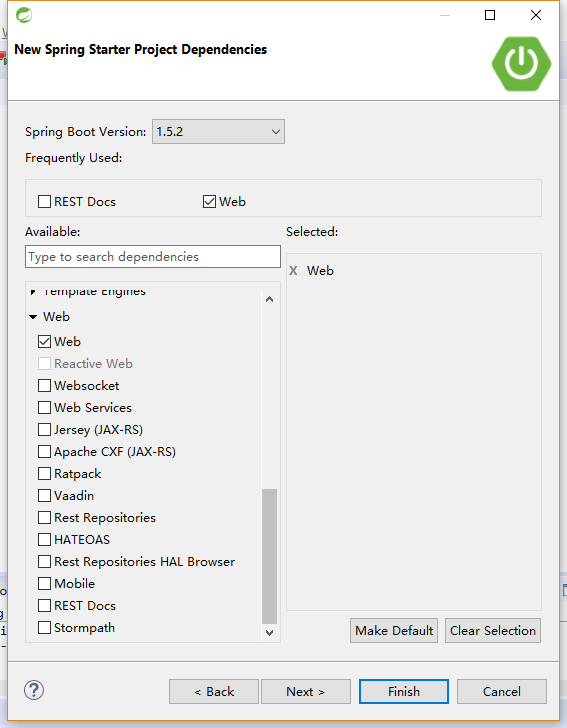The height and width of the screenshot is (728, 567).
Task: Click the scroll up arrow of the dependency list
Action: point(269,299)
